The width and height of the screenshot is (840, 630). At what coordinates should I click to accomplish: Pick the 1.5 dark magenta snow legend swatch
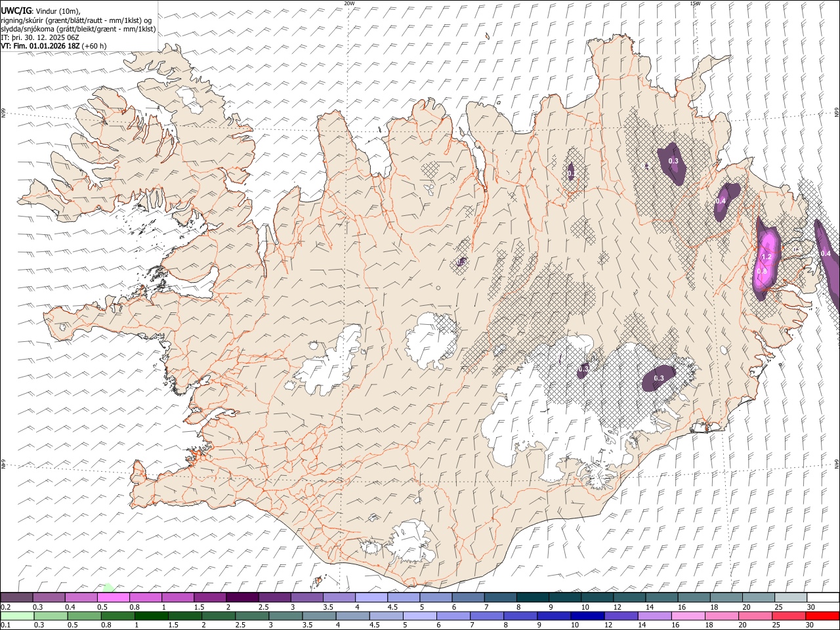[210, 597]
